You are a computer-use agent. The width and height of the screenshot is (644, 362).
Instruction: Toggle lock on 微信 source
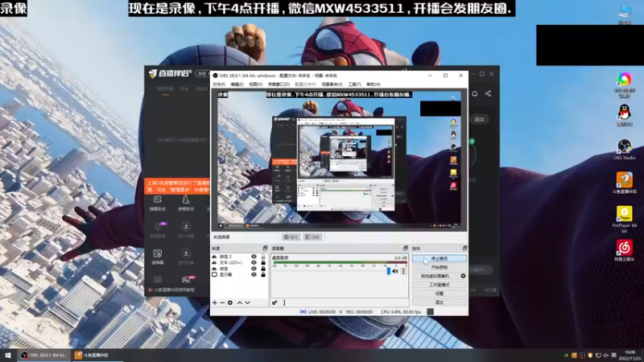click(x=263, y=269)
